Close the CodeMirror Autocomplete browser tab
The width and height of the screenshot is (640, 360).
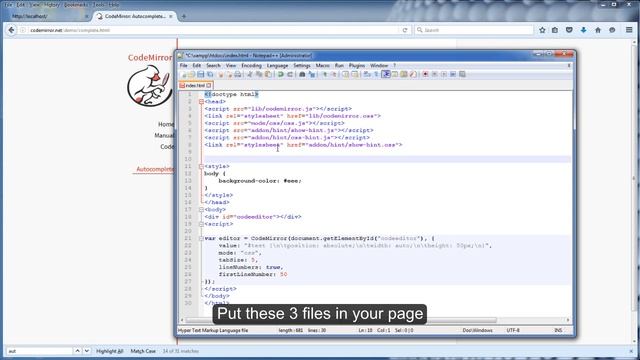(171, 16)
